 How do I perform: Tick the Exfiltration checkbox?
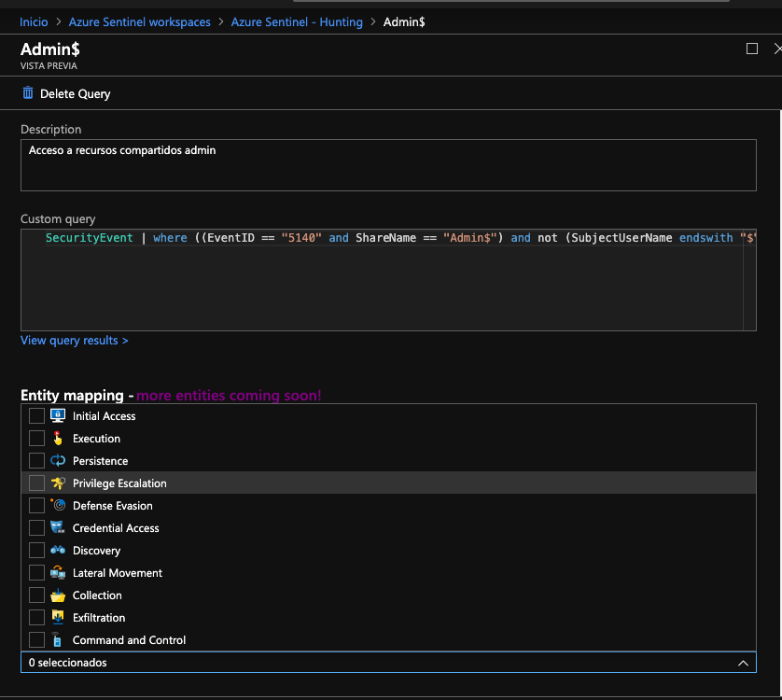click(x=36, y=618)
